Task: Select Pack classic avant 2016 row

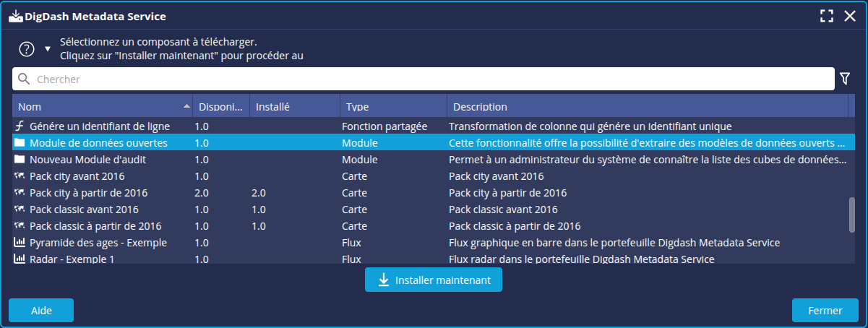Action: click(84, 210)
